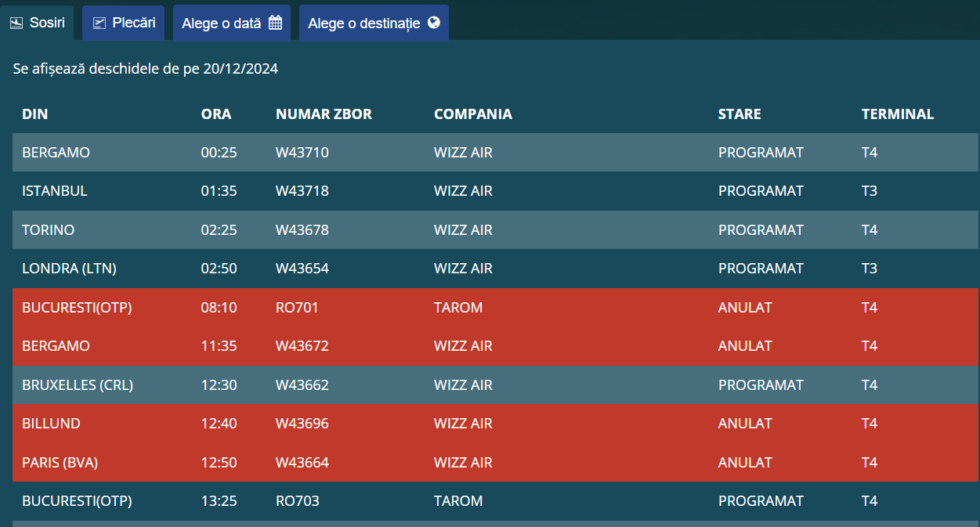The width and height of the screenshot is (980, 527).
Task: Click terminal T3 in the ISTANBUL row
Action: click(870, 191)
